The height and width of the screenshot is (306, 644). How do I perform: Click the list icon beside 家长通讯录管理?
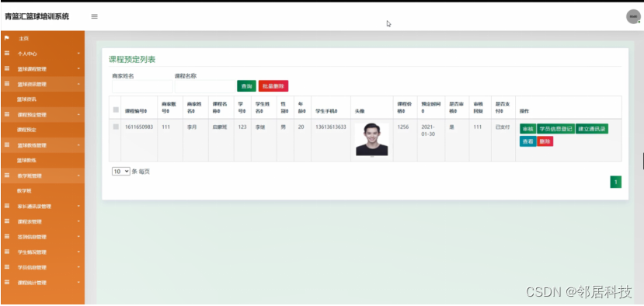click(x=6, y=206)
